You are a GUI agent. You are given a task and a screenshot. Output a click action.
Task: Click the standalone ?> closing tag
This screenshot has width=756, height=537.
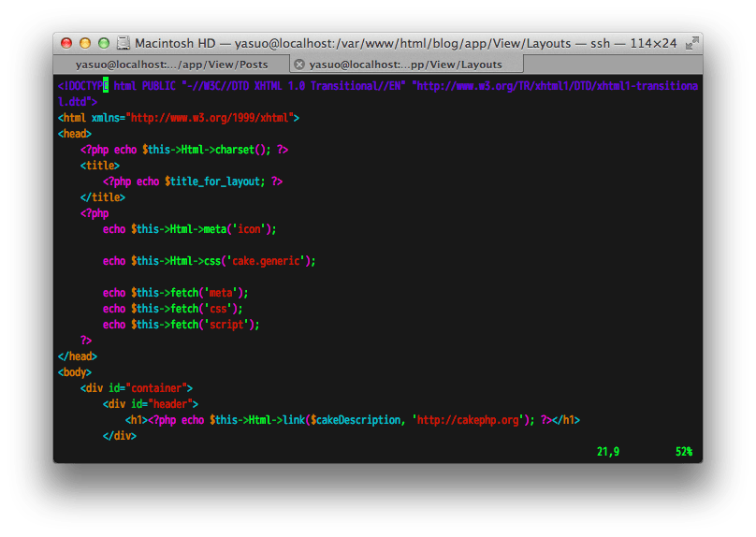pyautogui.click(x=86, y=341)
